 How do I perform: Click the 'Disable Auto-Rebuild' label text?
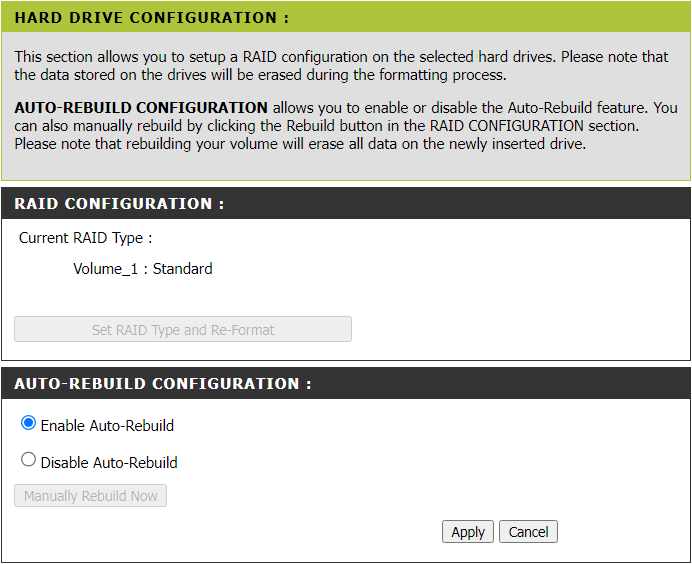(109, 463)
